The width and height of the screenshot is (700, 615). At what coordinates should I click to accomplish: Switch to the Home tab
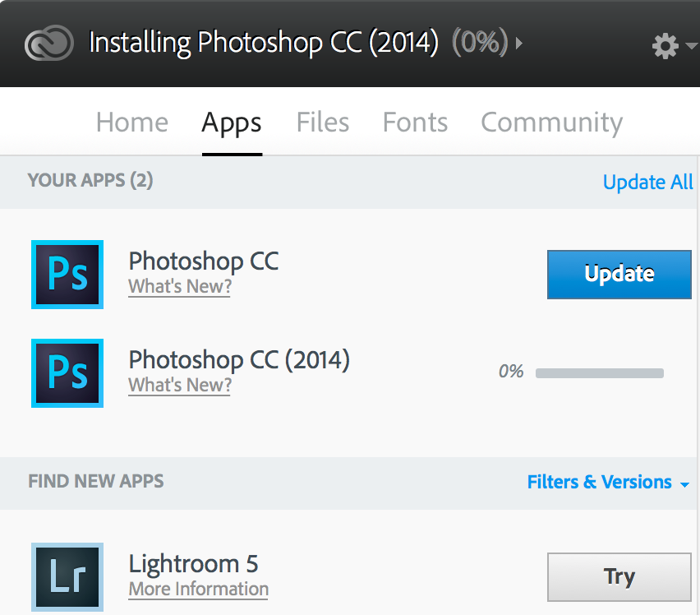132,122
